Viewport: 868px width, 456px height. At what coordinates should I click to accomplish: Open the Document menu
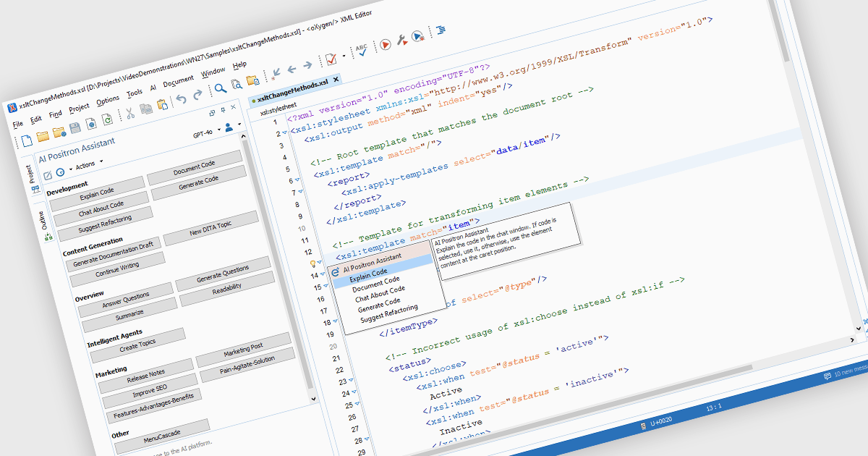click(178, 81)
